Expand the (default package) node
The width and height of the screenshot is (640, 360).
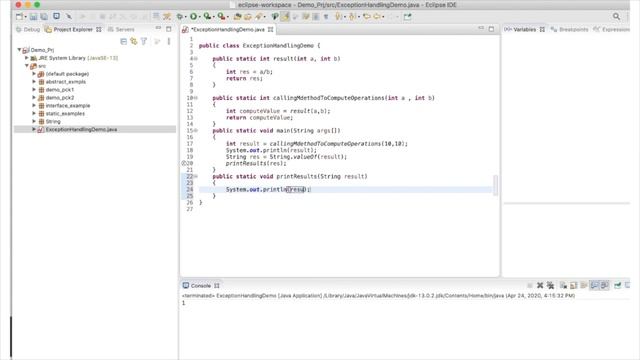pos(34,74)
